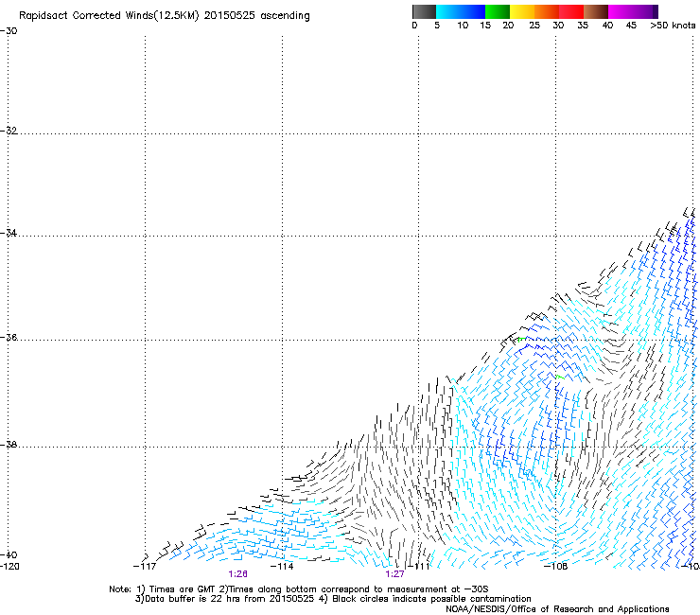
Task: Click the '-32' latitude axis label
Action: 9,131
